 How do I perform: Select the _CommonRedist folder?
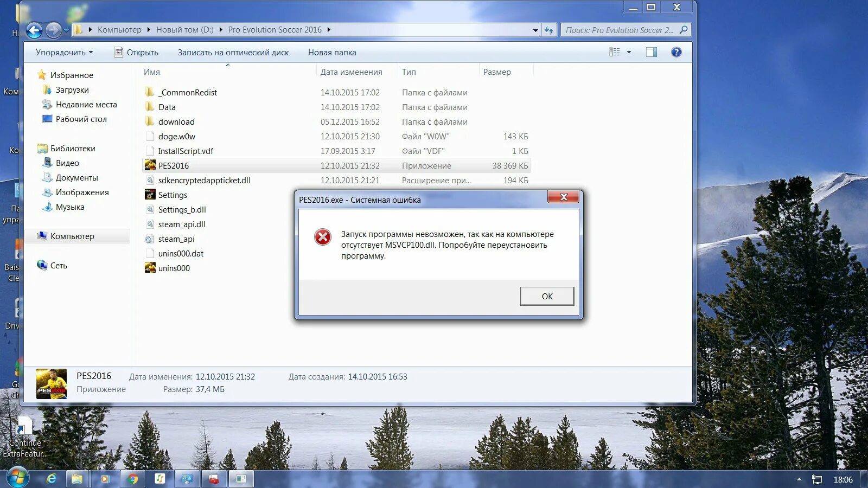[187, 93]
